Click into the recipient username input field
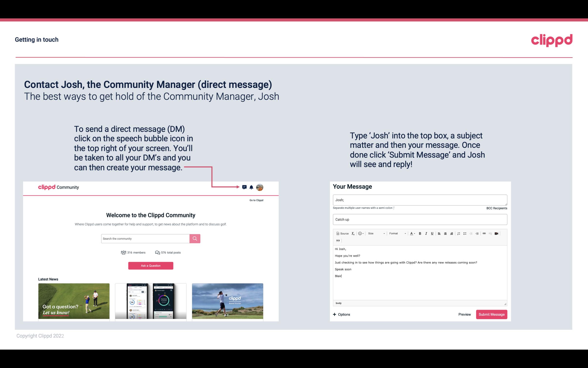The height and width of the screenshot is (368, 588). pos(419,199)
